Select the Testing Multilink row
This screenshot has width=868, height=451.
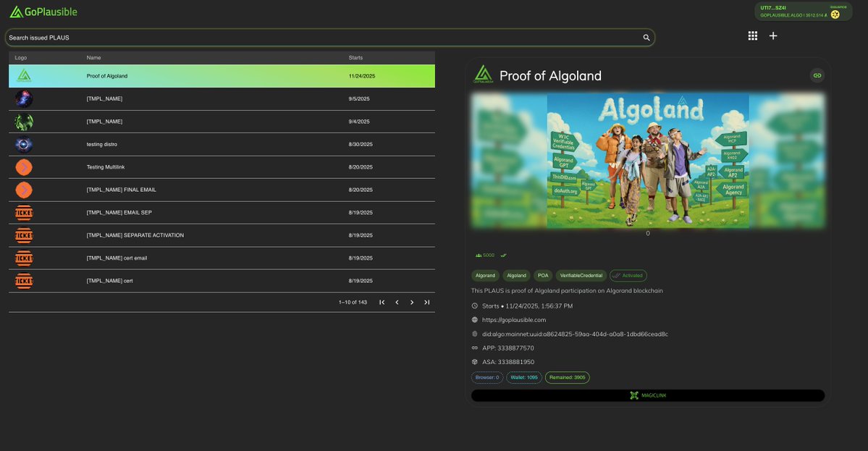pos(222,167)
